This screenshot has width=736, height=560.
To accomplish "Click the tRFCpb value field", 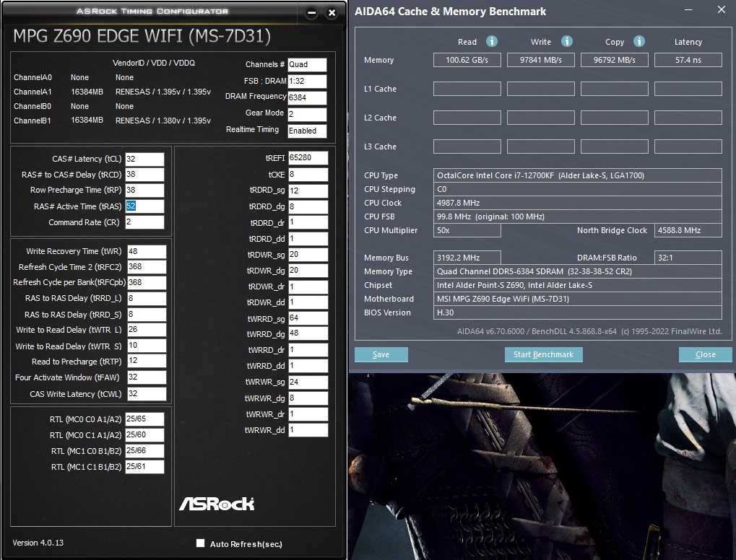I will 147,282.
